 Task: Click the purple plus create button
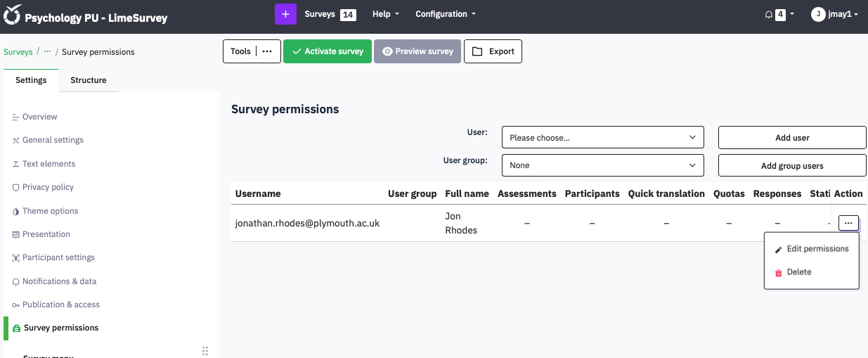coord(285,14)
